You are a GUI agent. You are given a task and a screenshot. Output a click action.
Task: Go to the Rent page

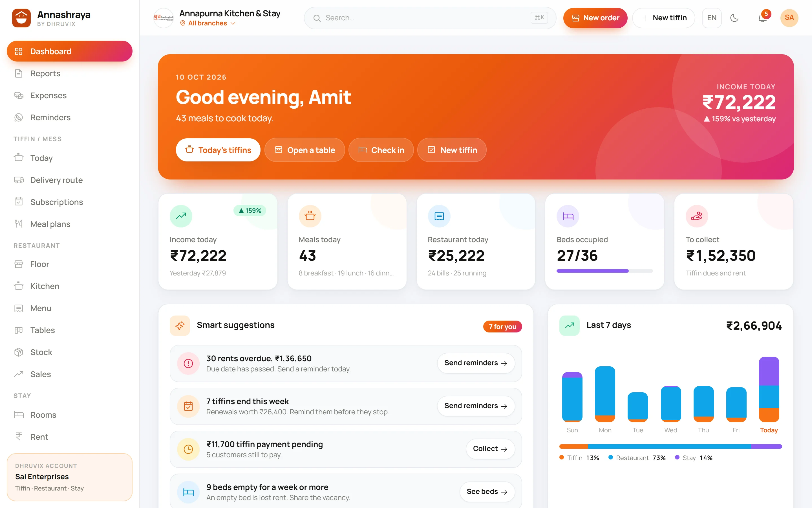point(69,437)
